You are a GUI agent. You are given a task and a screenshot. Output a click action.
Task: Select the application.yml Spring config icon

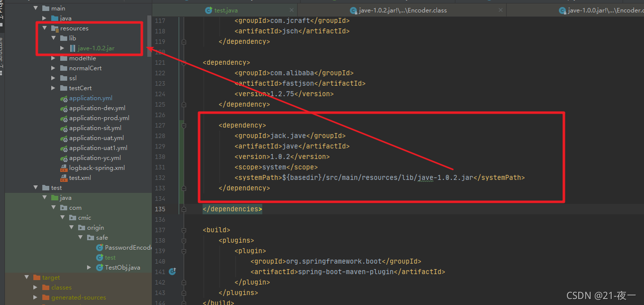(64, 98)
